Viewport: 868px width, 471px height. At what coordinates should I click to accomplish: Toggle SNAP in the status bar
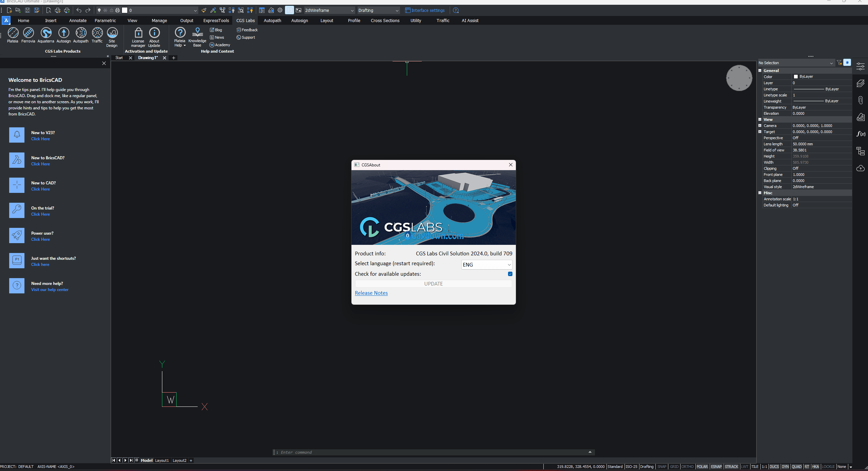click(x=662, y=467)
